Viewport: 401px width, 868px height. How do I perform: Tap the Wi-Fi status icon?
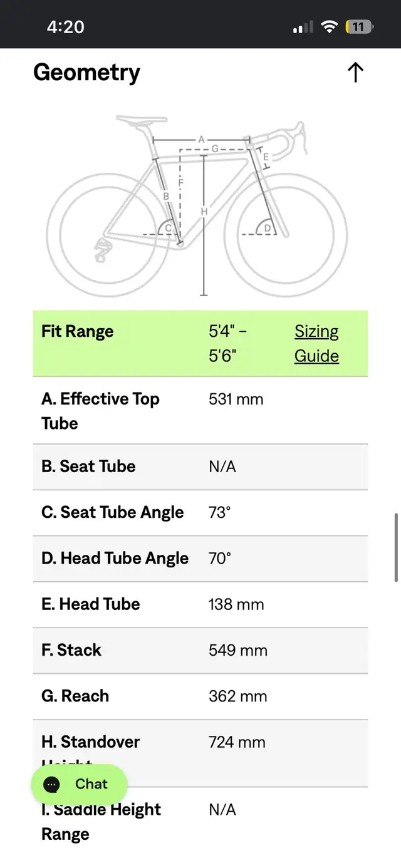(328, 27)
